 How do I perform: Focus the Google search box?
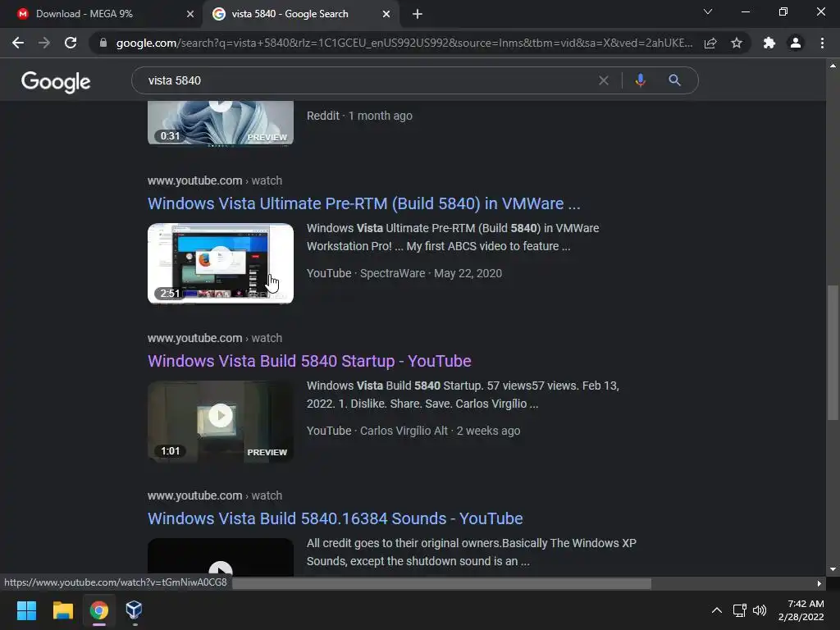pos(370,80)
